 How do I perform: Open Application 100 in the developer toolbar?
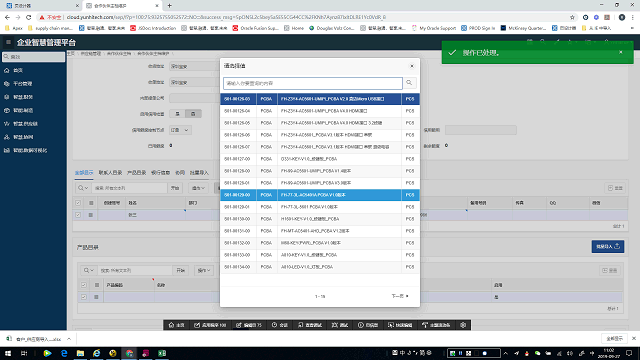pyautogui.click(x=210, y=325)
